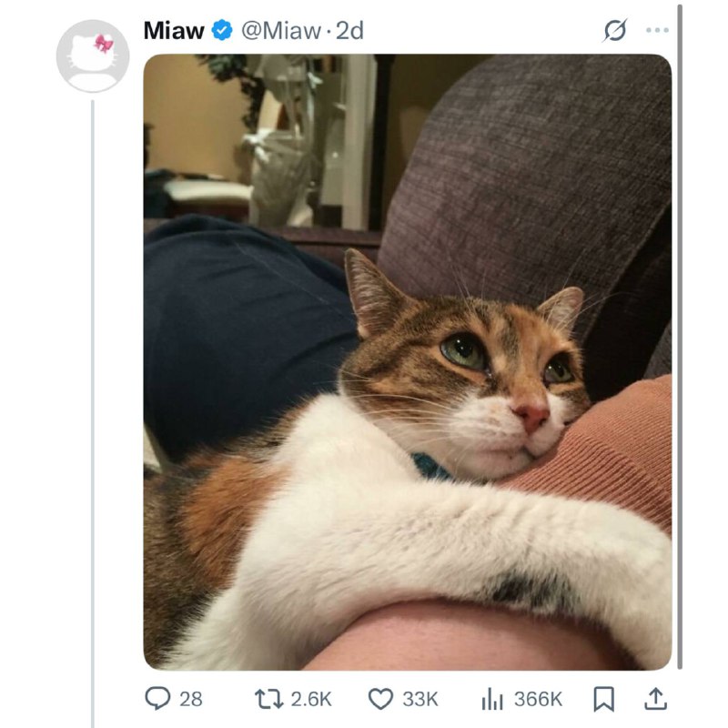Click the blue verified badge
This screenshot has height=728, width=728.
click(x=221, y=31)
